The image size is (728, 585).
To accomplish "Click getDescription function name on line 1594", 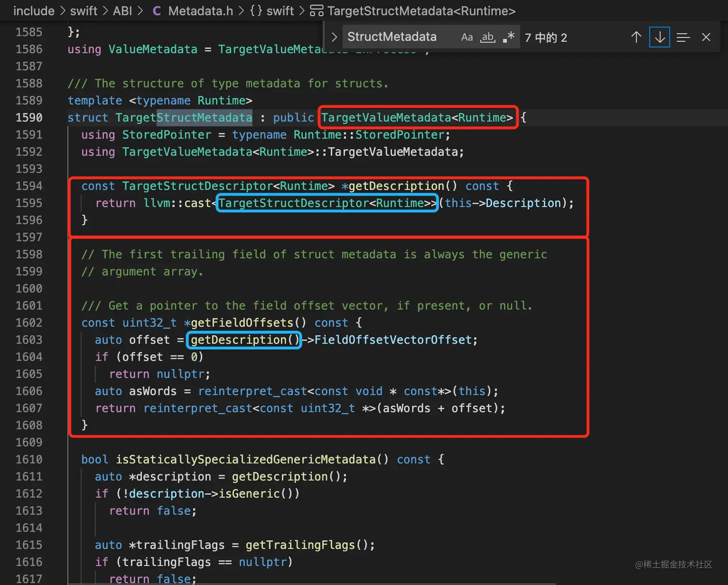I will [x=396, y=186].
